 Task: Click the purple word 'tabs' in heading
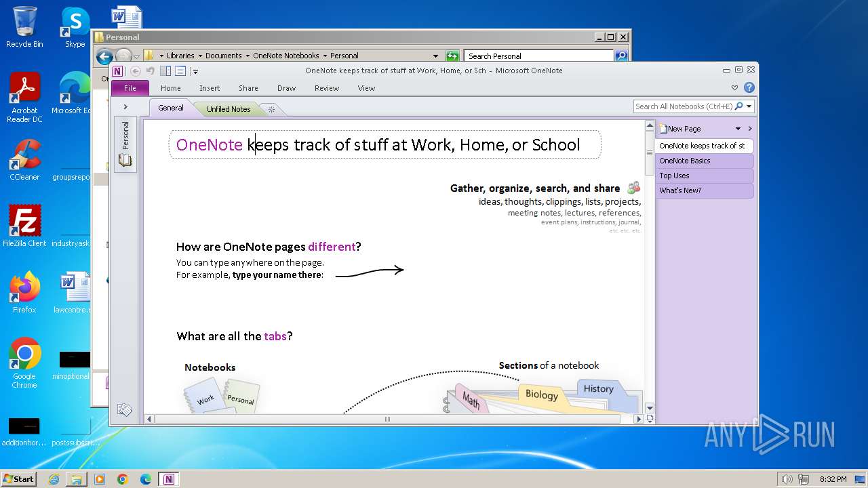point(275,336)
